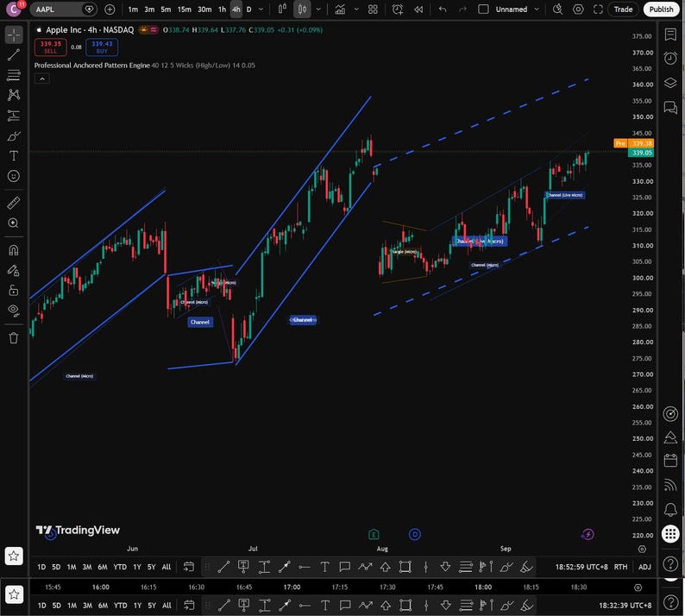Screen dimensions: 685x616
Task: Click the trash icon to remove drawings
Action: pos(14,337)
